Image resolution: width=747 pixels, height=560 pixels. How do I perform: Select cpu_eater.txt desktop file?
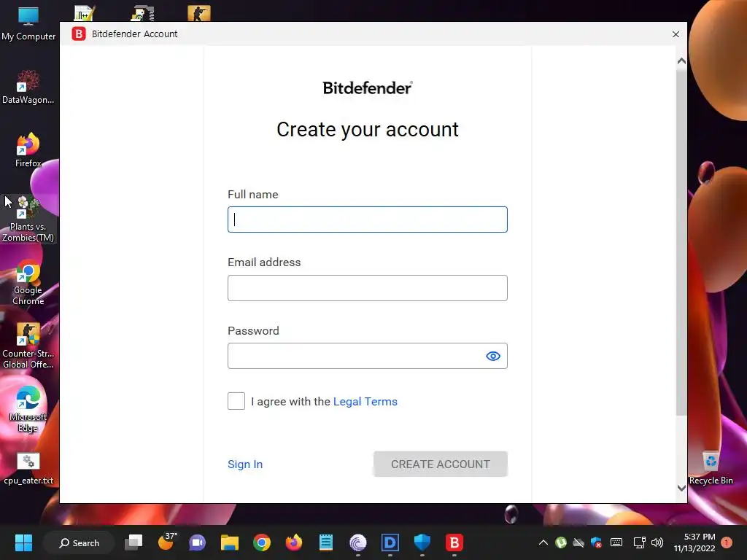tap(28, 468)
